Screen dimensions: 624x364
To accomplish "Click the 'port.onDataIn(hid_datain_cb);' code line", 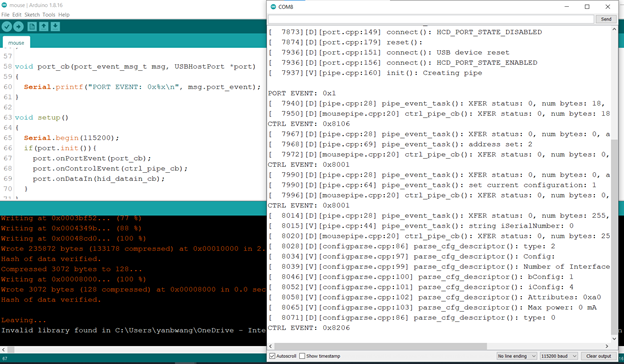I will click(x=99, y=179).
